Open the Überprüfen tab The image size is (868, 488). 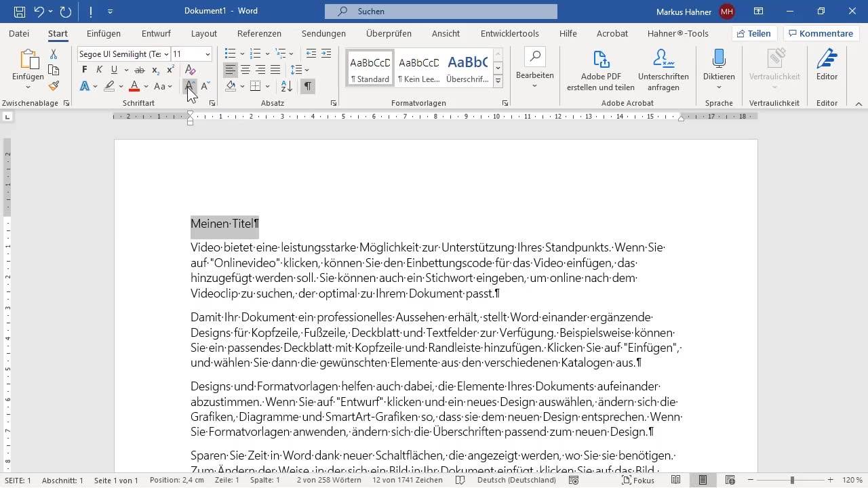coord(389,33)
